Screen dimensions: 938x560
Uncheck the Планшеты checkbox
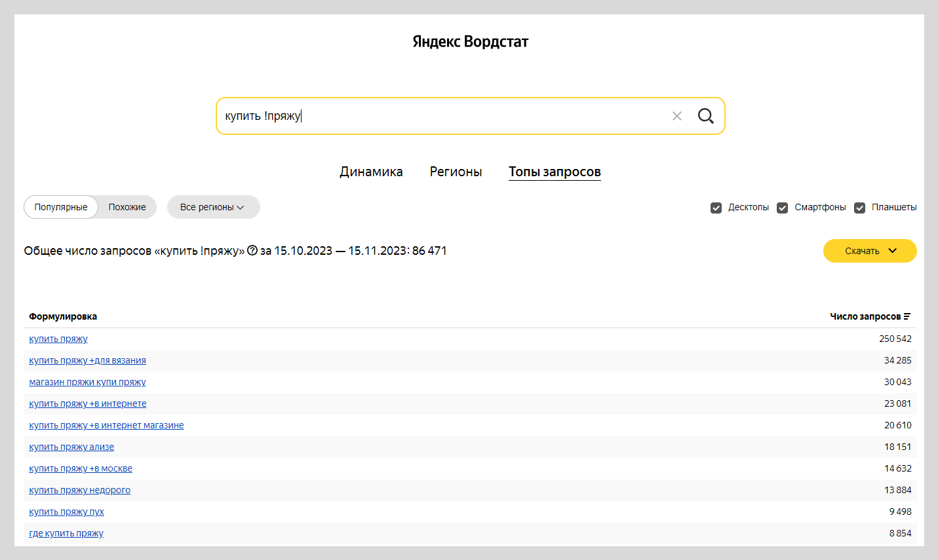859,208
